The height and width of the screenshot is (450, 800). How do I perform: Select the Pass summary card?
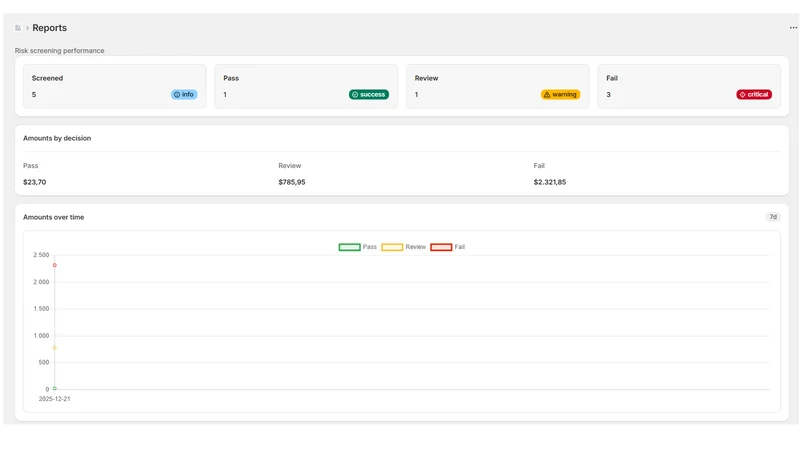pos(306,86)
